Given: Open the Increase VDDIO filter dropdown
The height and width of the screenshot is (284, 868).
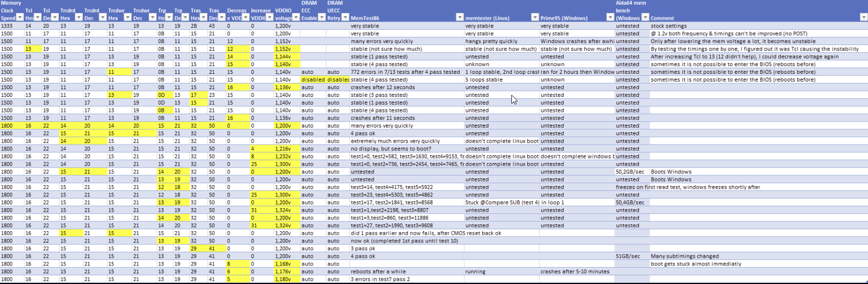Looking at the screenshot, I should (x=270, y=17).
